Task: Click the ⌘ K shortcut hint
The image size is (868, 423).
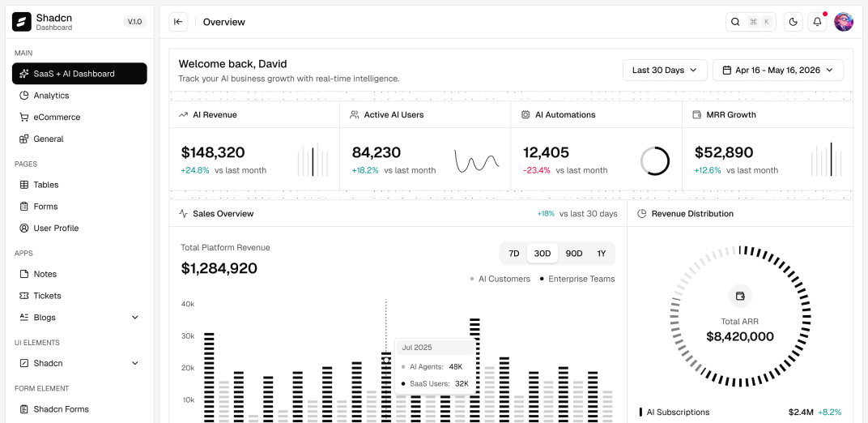Action: pos(759,22)
